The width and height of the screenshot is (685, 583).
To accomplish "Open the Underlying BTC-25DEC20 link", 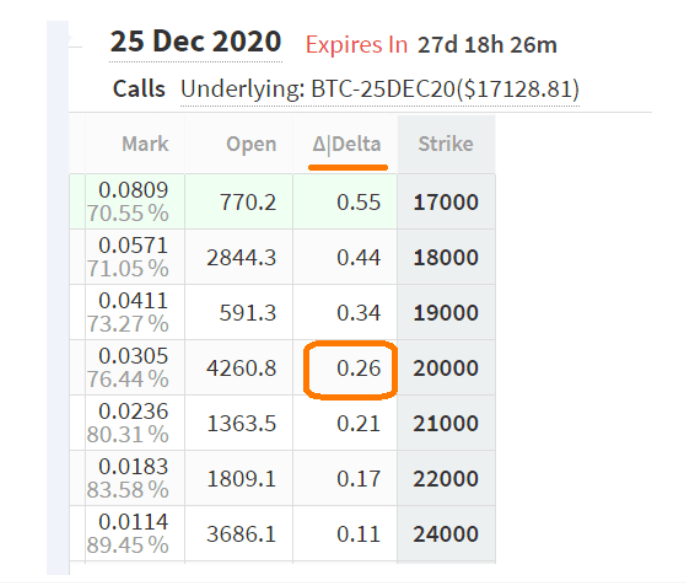I will [x=380, y=90].
